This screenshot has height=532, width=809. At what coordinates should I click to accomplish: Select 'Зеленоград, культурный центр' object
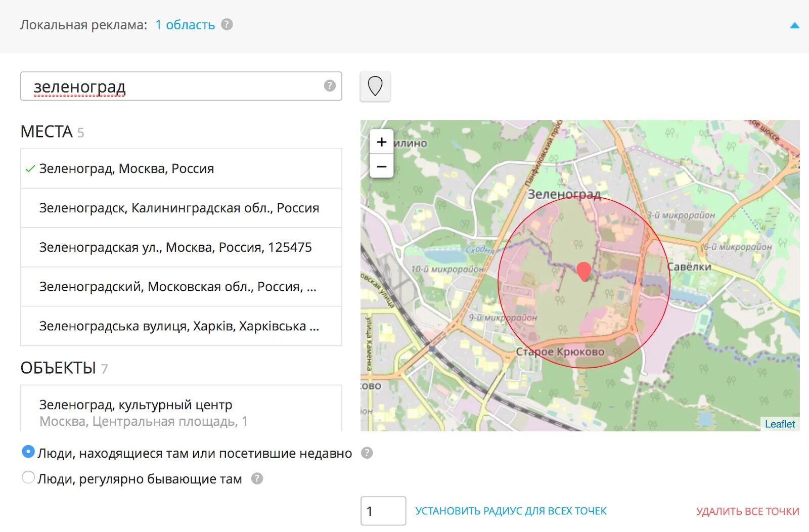tap(181, 409)
